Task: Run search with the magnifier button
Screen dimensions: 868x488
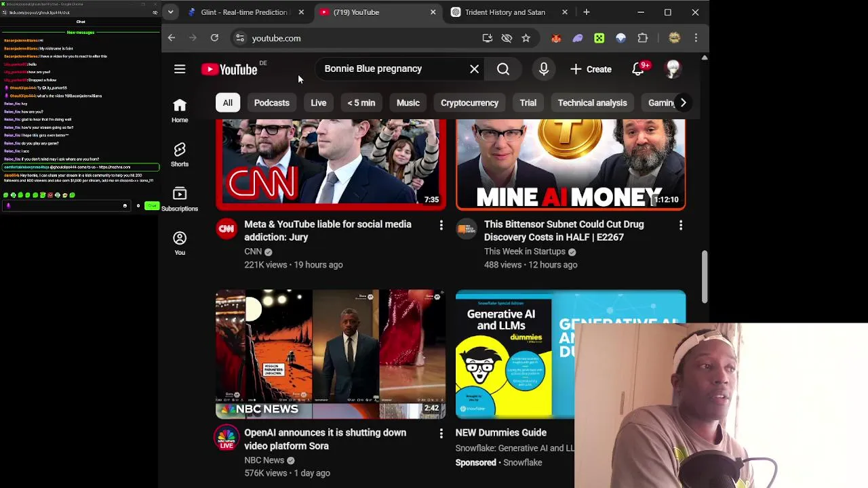Action: click(503, 69)
